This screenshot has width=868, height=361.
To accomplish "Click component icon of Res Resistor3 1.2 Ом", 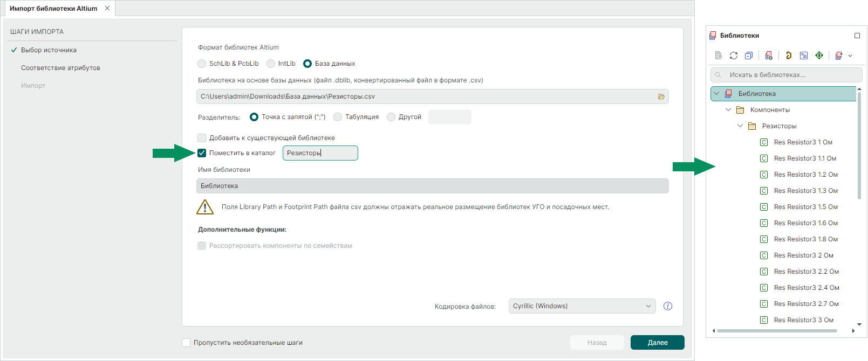I will tap(764, 175).
